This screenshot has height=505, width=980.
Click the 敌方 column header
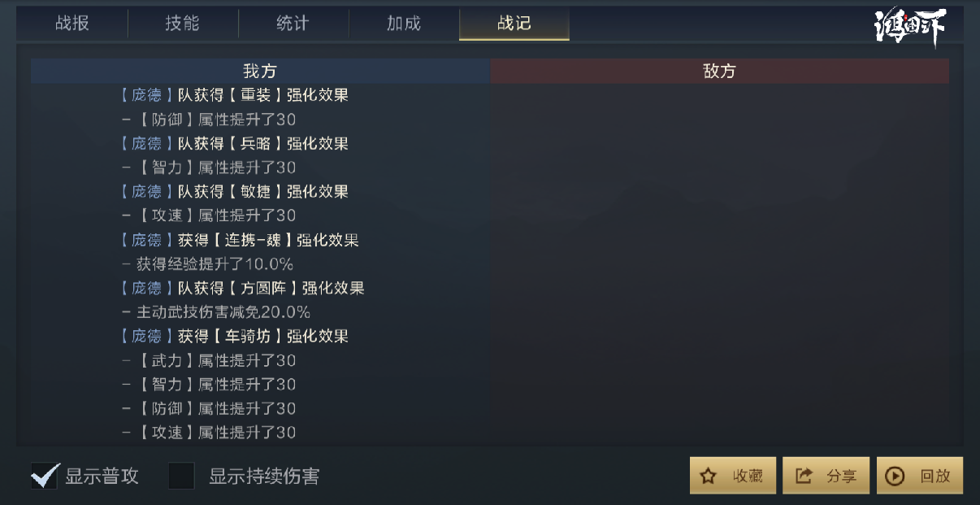719,71
